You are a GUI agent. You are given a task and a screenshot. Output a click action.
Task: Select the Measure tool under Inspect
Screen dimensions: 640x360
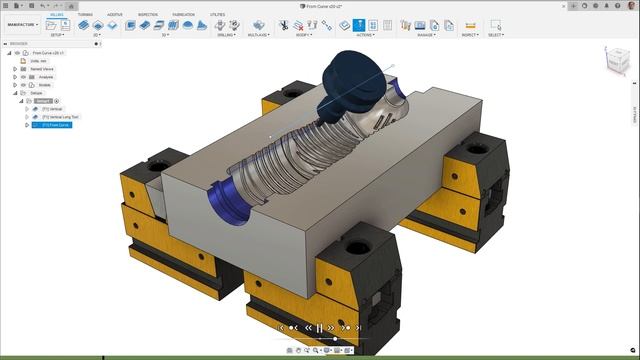[470, 25]
